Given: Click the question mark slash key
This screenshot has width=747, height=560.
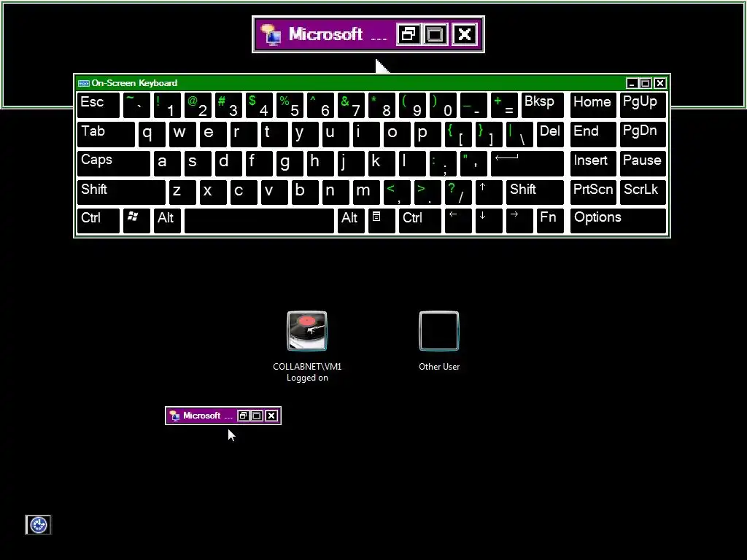Looking at the screenshot, I should click(458, 192).
